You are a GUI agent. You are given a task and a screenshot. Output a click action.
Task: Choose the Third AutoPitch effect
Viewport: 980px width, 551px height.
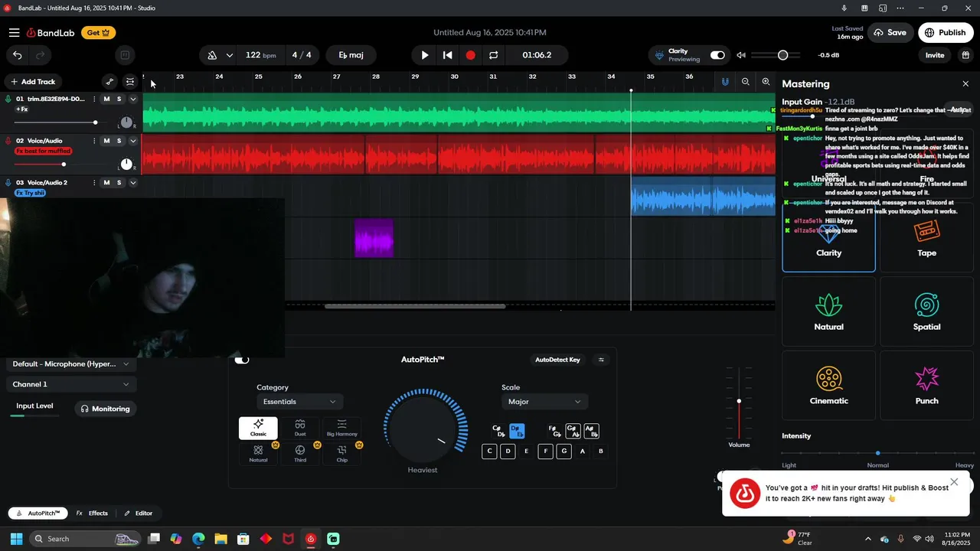[300, 454]
